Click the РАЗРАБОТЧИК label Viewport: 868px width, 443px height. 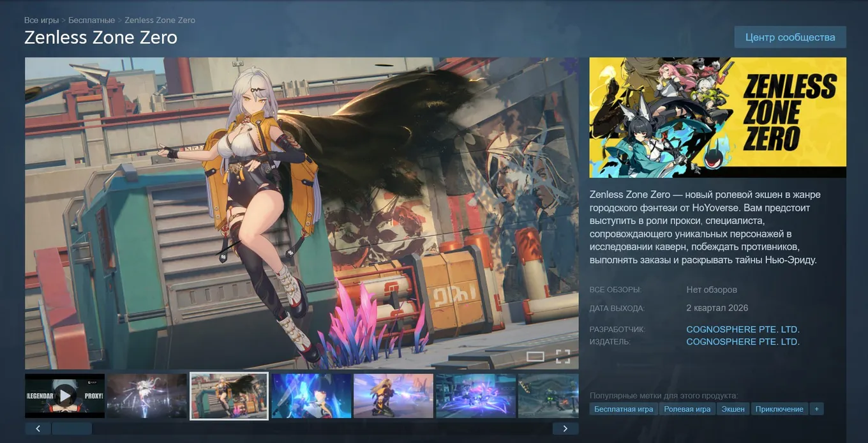pos(617,330)
